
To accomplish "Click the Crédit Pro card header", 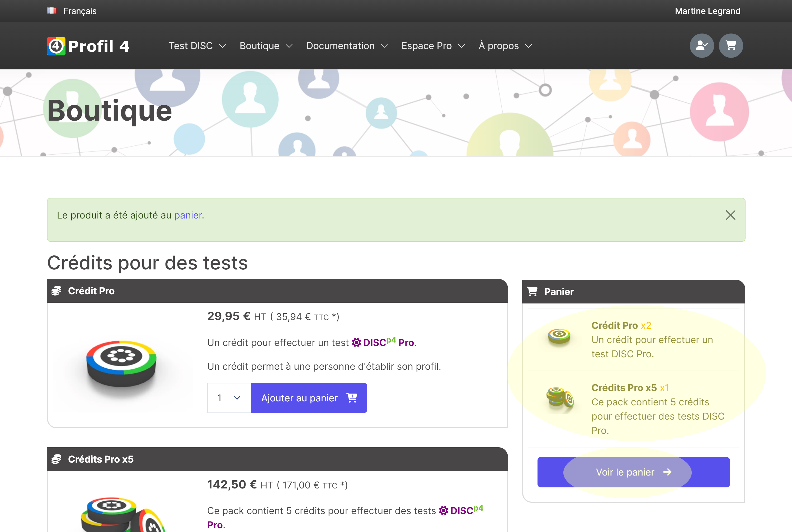I will tap(277, 291).
